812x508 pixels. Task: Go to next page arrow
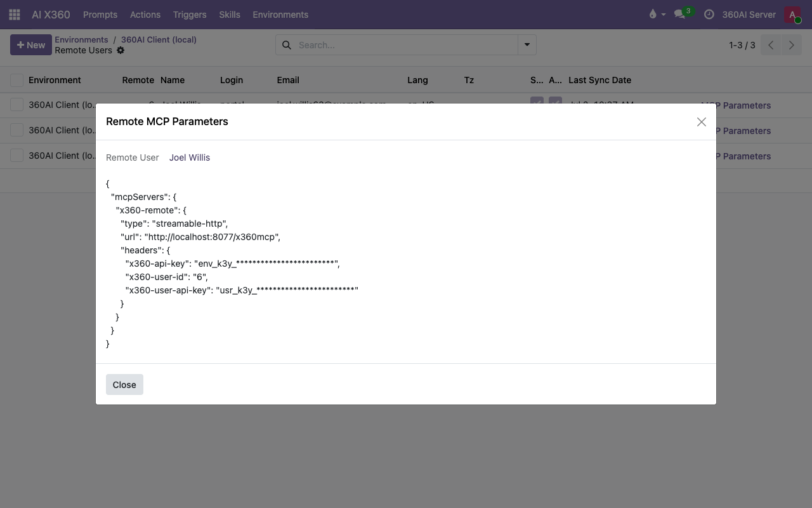tap(791, 45)
